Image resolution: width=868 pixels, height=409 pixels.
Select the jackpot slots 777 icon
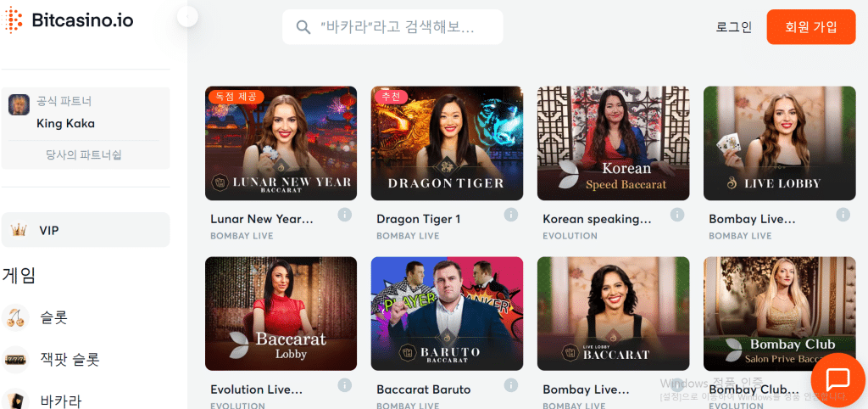click(15, 360)
